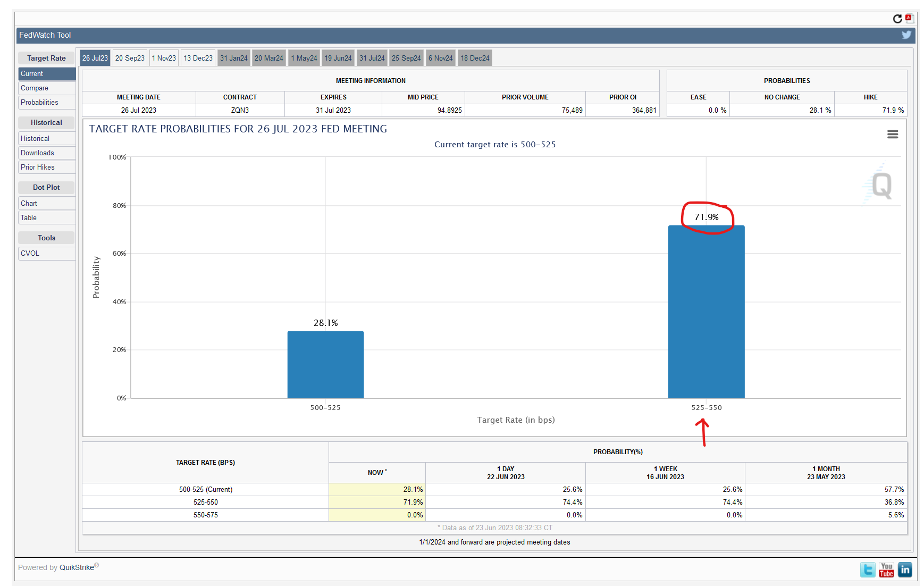Switch to the 13 Dec23 meeting tab
924x586 pixels.
click(x=198, y=58)
